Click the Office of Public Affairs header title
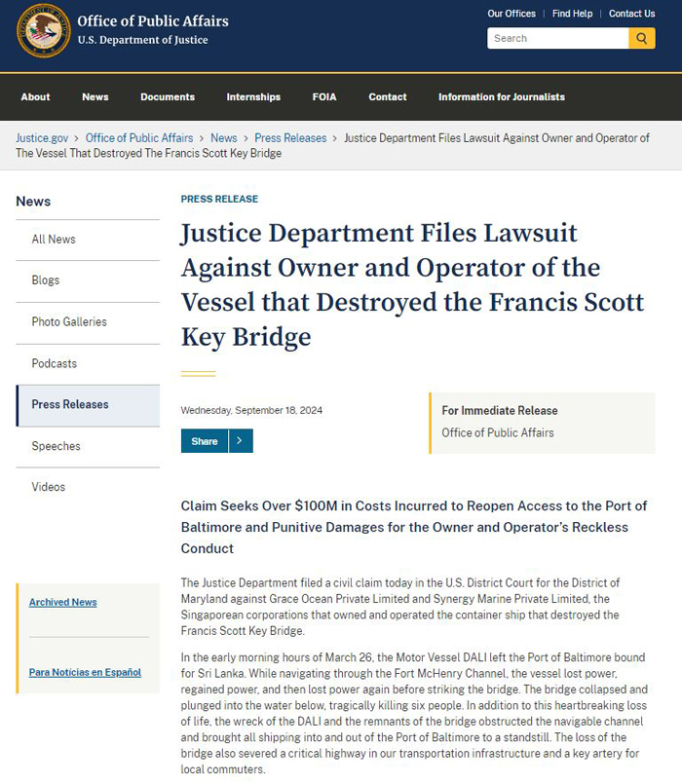 (x=153, y=21)
